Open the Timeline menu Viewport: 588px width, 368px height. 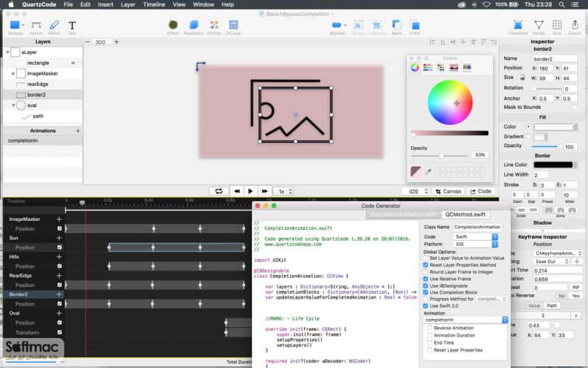[154, 5]
